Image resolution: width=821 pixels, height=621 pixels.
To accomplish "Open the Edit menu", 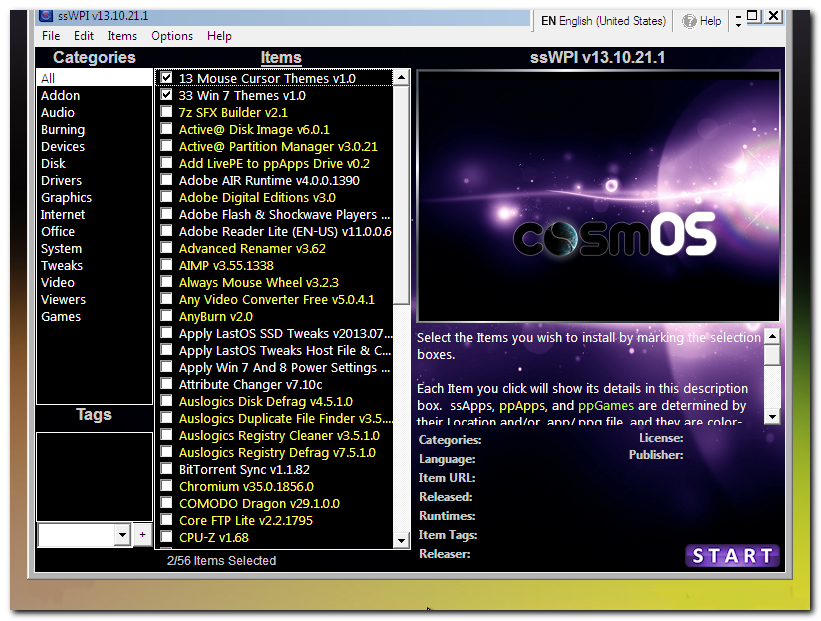I will coord(84,36).
